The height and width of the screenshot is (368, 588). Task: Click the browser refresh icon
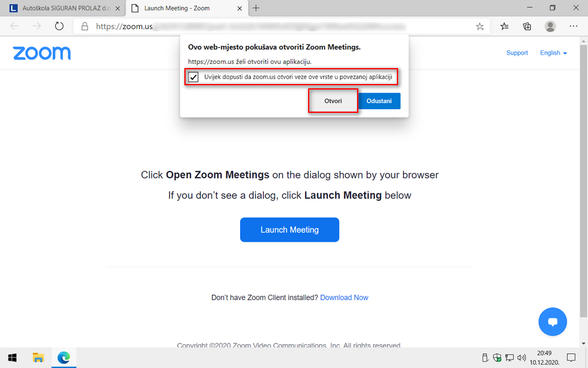pos(59,26)
